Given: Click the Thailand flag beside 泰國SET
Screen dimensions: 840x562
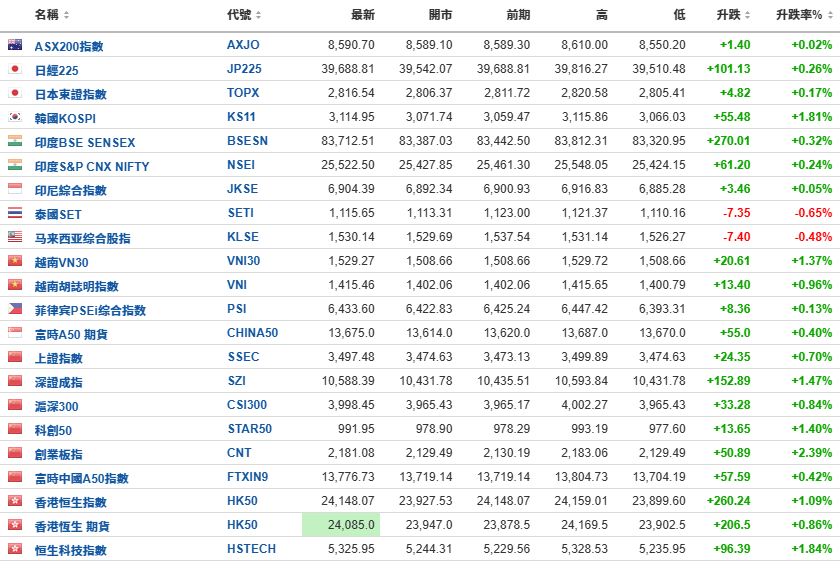Looking at the screenshot, I should tap(15, 213).
